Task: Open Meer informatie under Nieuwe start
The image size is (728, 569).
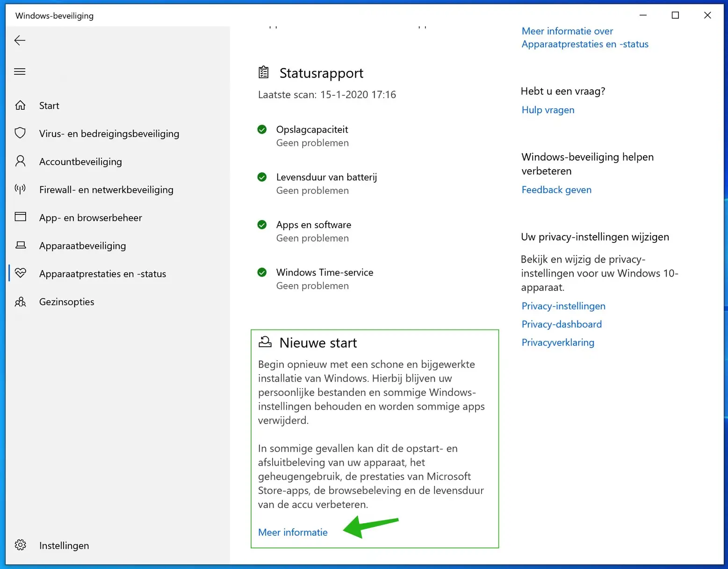Action: click(293, 532)
